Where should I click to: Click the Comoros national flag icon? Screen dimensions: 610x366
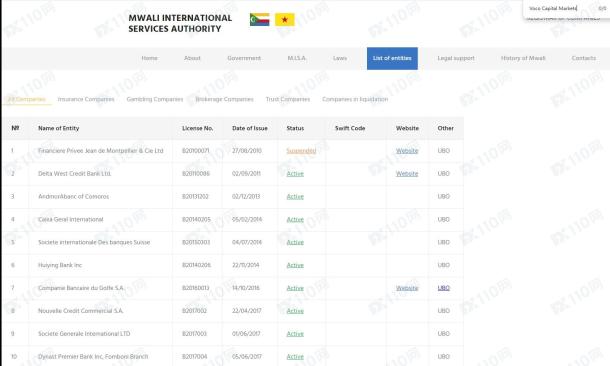(x=259, y=19)
